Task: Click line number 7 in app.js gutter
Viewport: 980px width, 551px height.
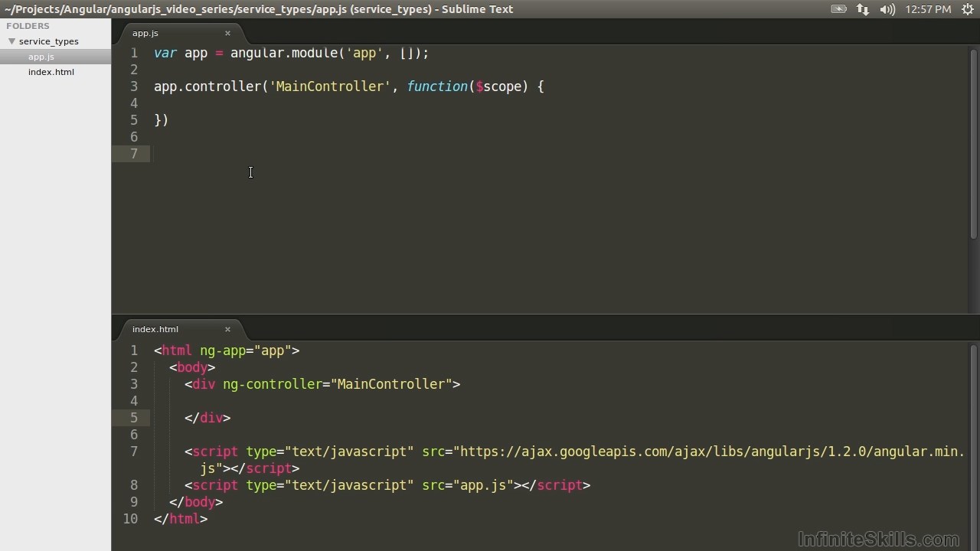Action: click(134, 154)
